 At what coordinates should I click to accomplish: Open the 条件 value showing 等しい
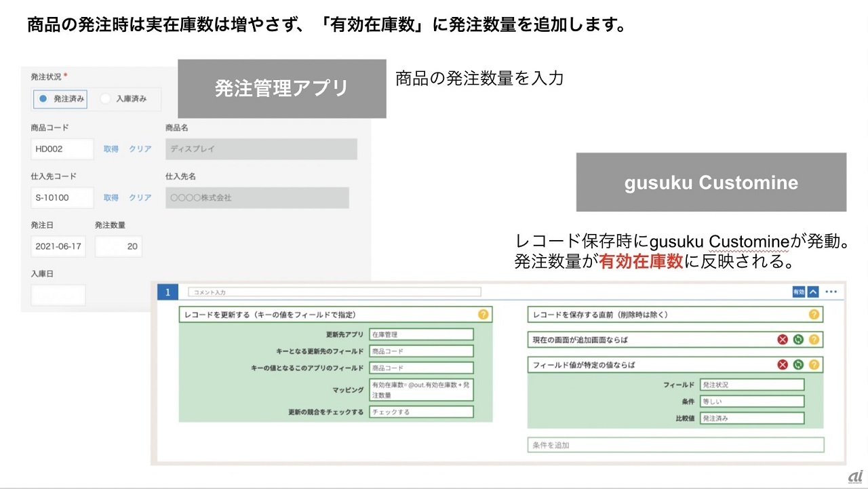pos(752,402)
